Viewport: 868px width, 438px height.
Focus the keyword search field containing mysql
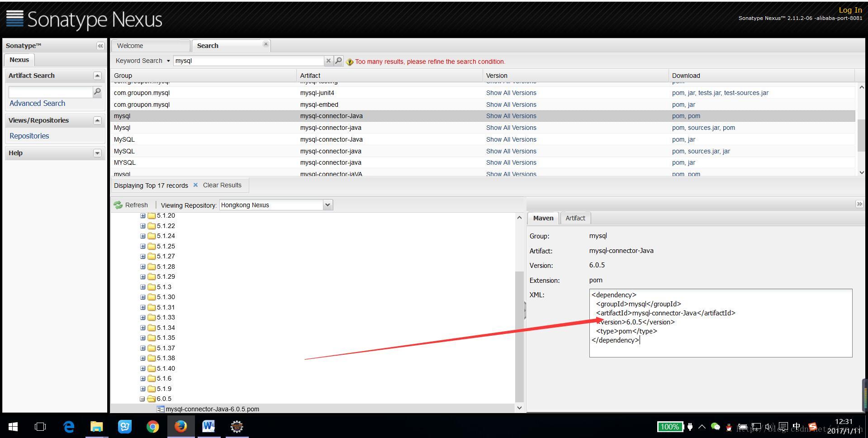pyautogui.click(x=249, y=61)
